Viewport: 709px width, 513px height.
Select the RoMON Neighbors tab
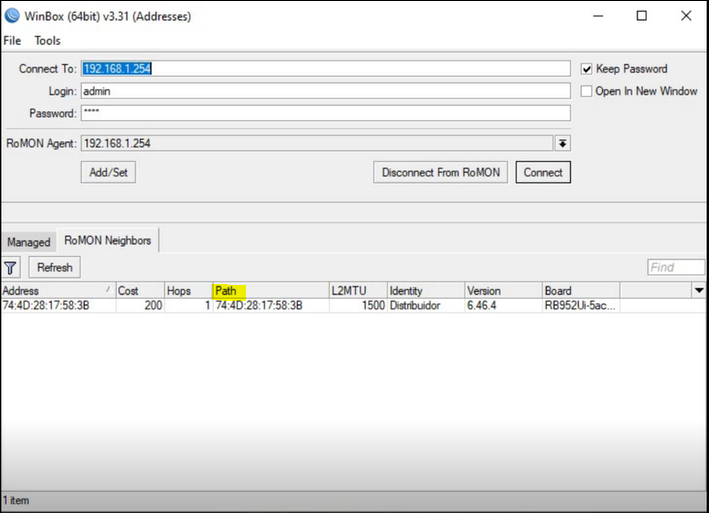(x=108, y=240)
